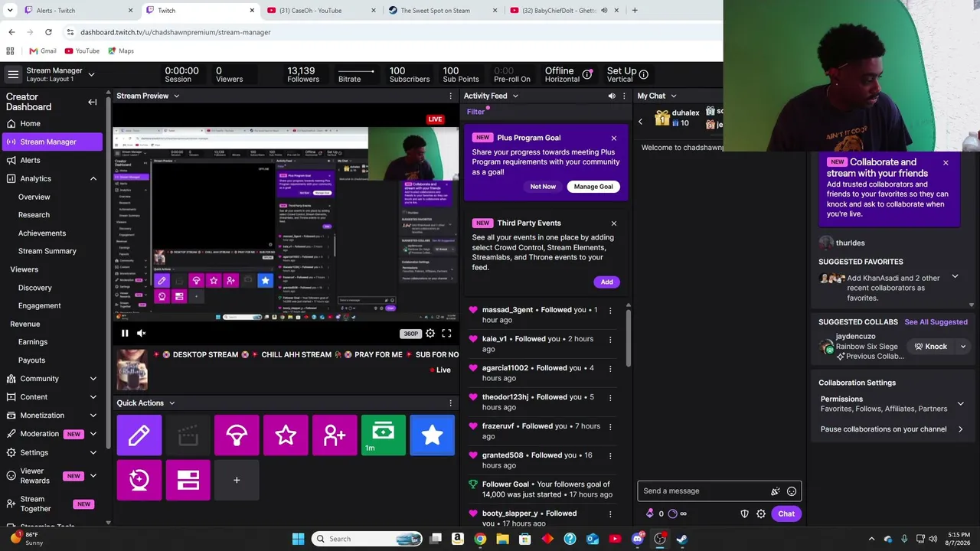
Task: Send the chat message with Chat button
Action: [786, 514]
